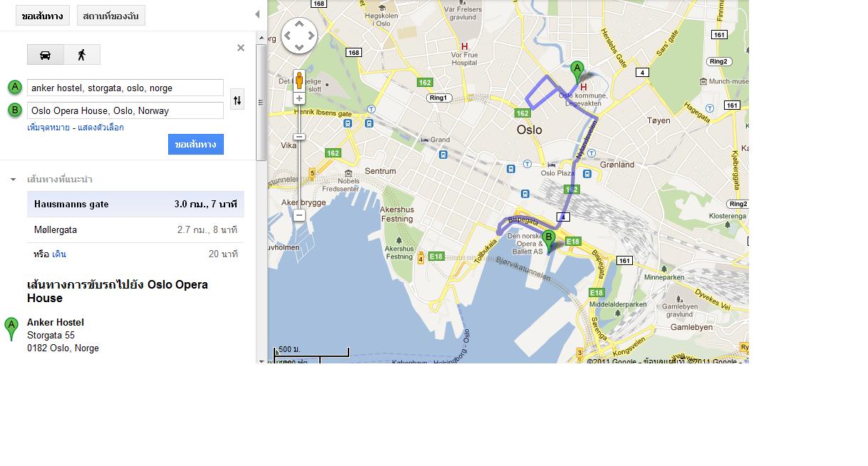Zoom out with the minus button

pos(299,215)
